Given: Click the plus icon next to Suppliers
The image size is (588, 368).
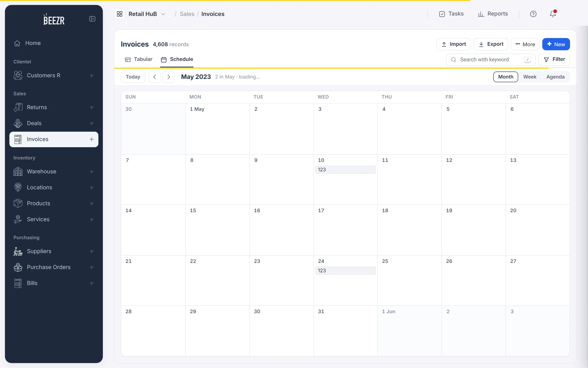Looking at the screenshot, I should click(x=92, y=251).
